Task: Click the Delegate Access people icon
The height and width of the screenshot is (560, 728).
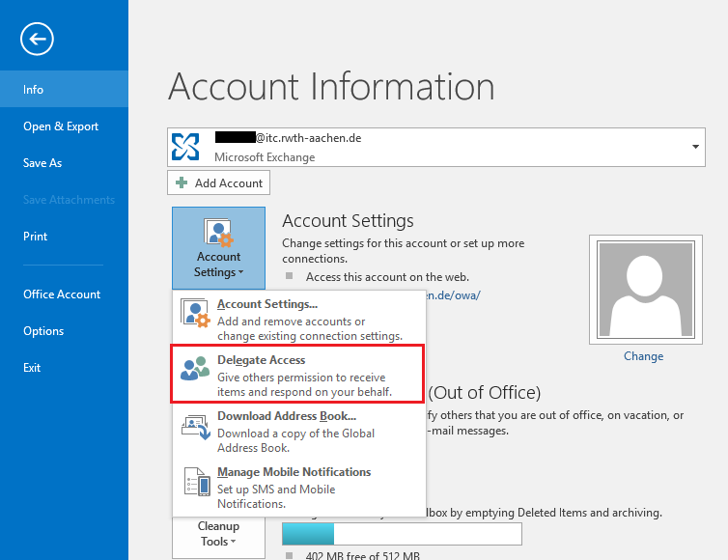Action: pyautogui.click(x=195, y=368)
